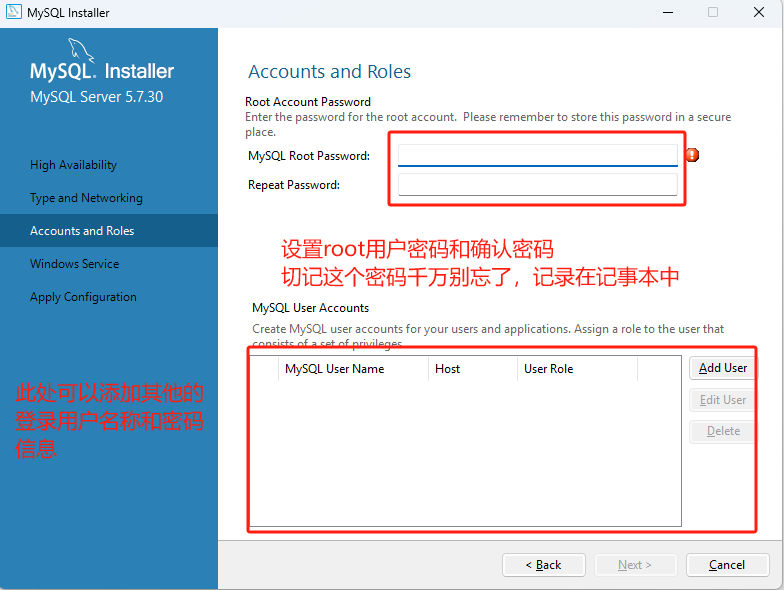Click the MySQL dolphin logo
784x590 pixels.
tap(80, 50)
